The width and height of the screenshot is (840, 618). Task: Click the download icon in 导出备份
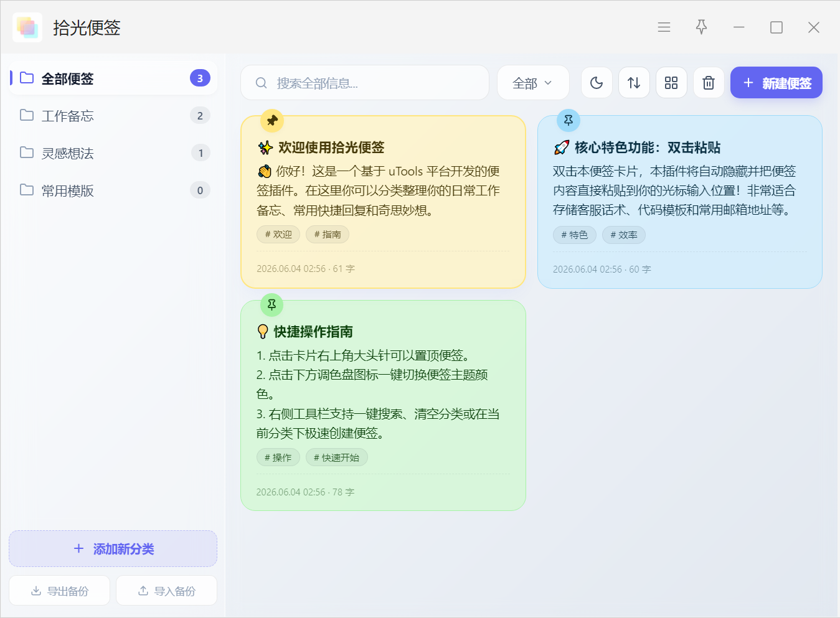click(x=36, y=591)
